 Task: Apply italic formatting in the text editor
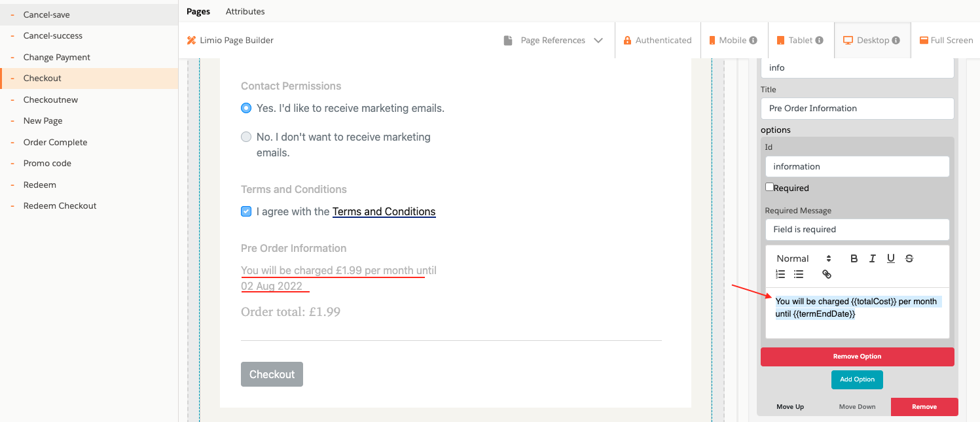(872, 258)
